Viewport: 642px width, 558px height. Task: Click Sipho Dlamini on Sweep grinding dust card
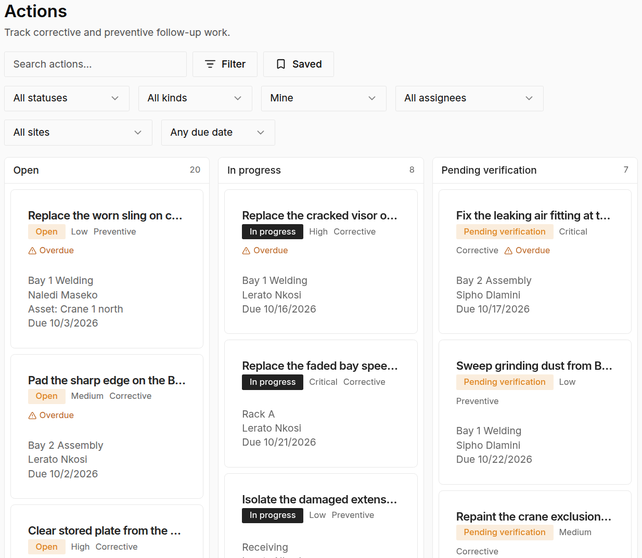(x=488, y=445)
